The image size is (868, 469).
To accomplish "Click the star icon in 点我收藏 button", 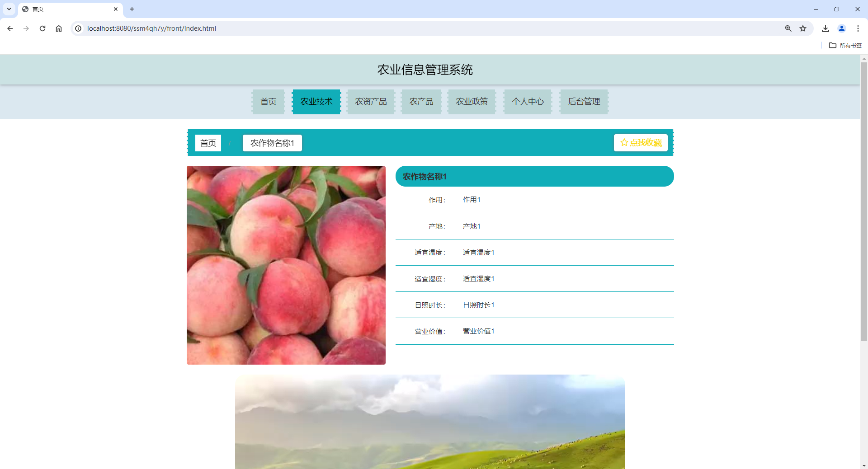I will 624,142.
